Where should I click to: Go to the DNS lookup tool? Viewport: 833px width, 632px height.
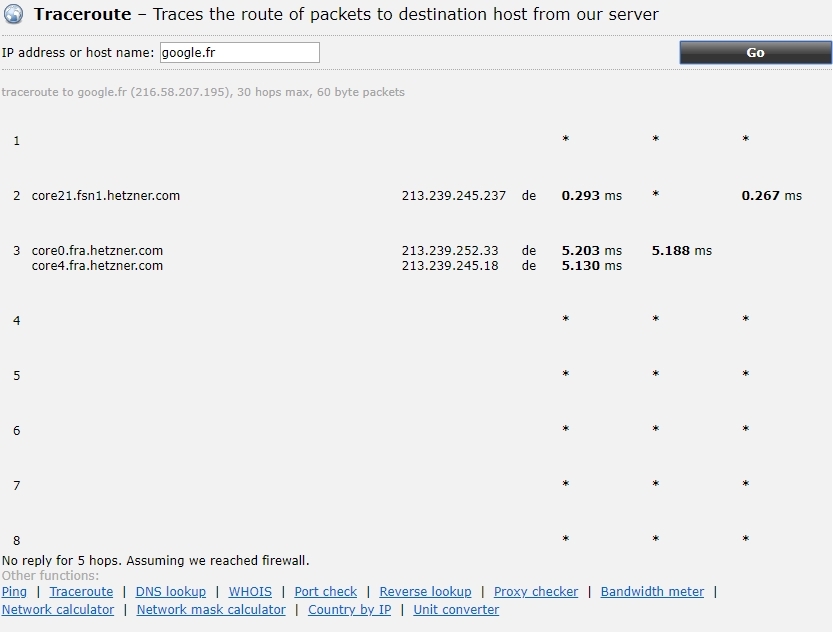170,592
